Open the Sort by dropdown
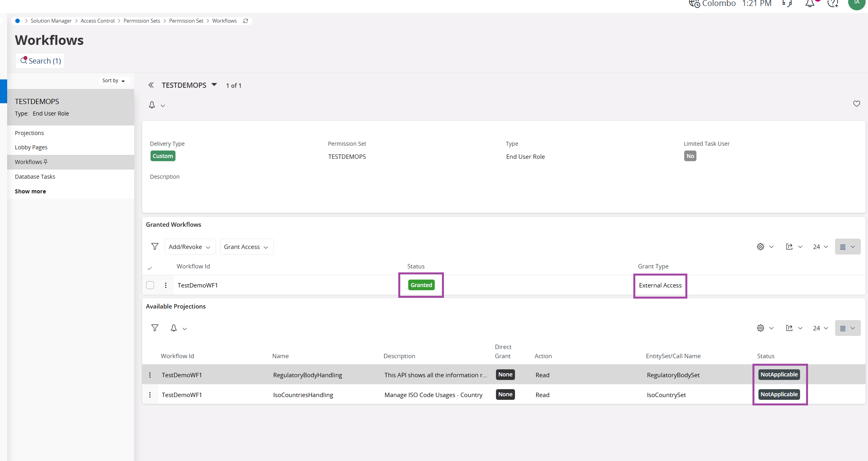868x461 pixels. 113,81
